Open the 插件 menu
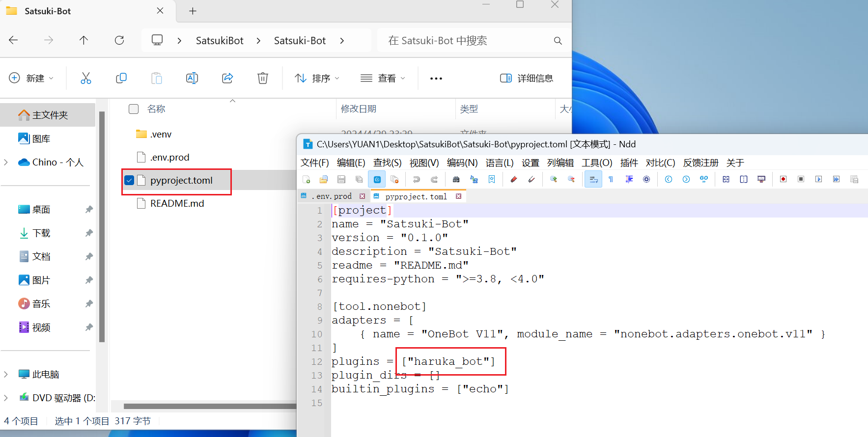The width and height of the screenshot is (868, 437). point(629,163)
